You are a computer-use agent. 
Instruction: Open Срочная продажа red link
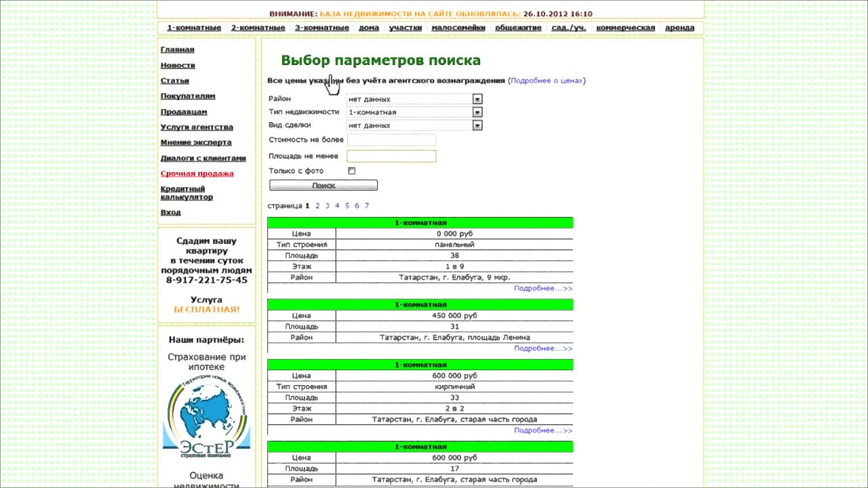click(197, 174)
